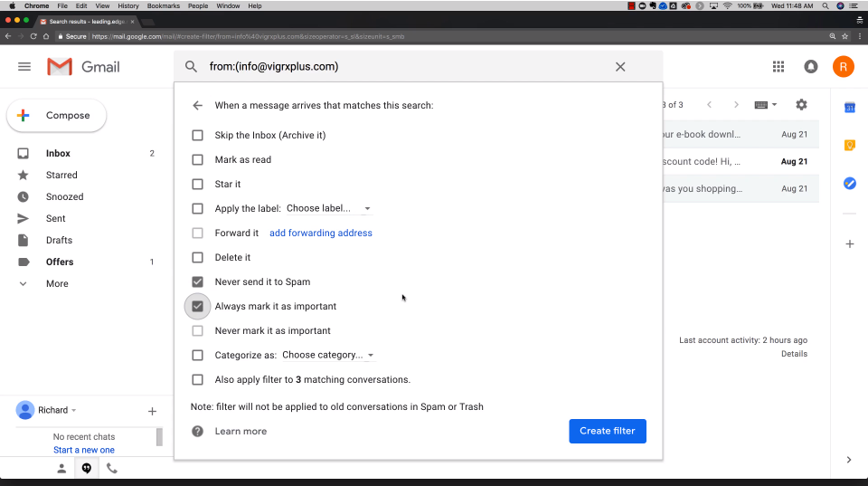Click the Create filter button
This screenshot has width=868, height=486.
pos(607,431)
